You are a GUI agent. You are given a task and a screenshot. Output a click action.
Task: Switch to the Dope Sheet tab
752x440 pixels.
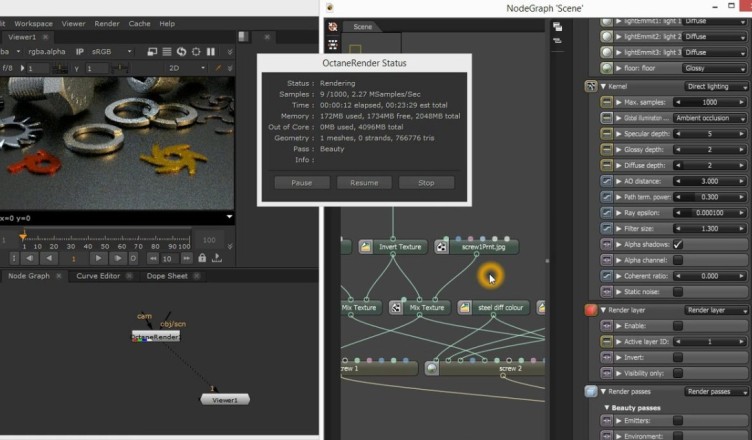[167, 276]
